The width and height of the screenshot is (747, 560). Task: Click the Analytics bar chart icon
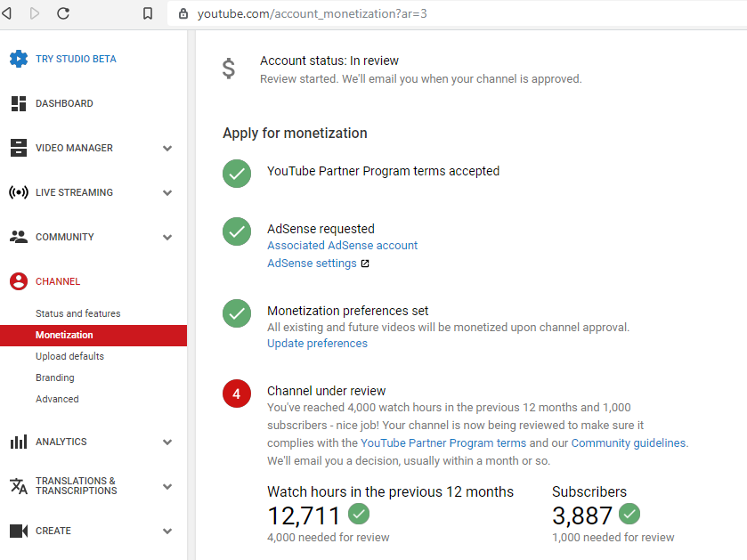pyautogui.click(x=19, y=442)
